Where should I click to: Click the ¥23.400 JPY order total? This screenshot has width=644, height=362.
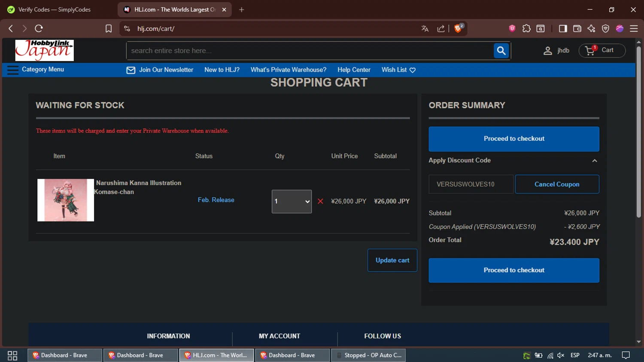(x=574, y=242)
